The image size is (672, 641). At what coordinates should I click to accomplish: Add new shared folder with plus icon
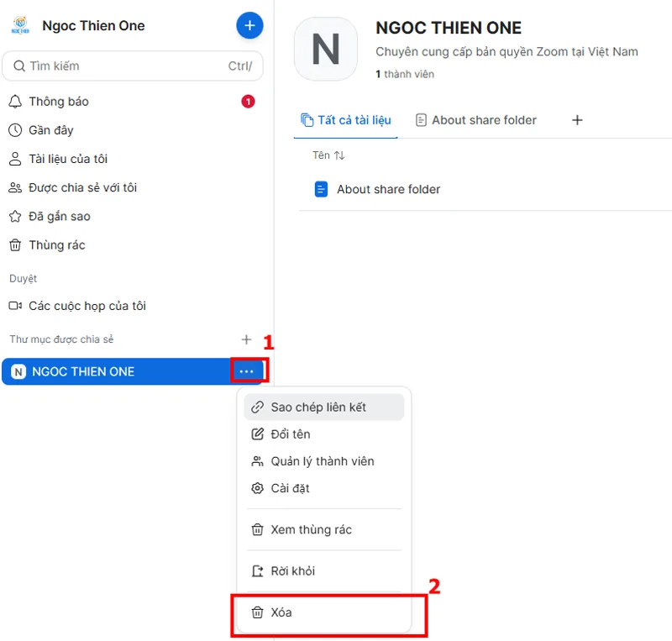(x=246, y=339)
